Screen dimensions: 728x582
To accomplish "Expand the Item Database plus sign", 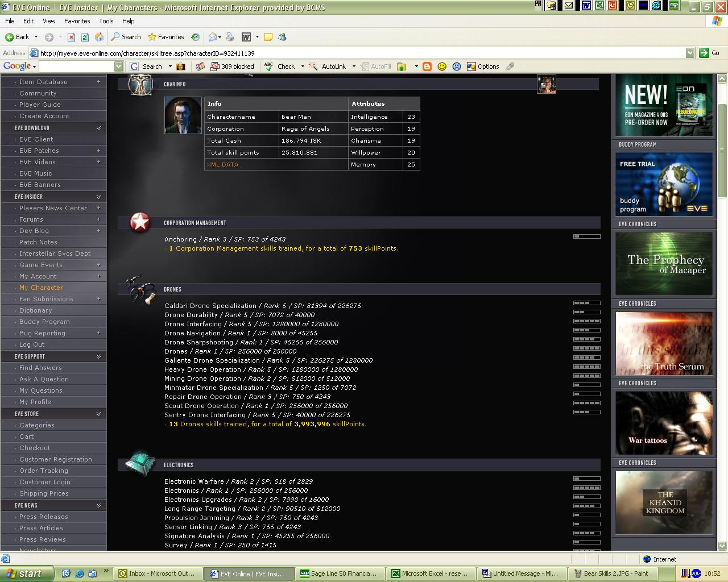I will [98, 82].
